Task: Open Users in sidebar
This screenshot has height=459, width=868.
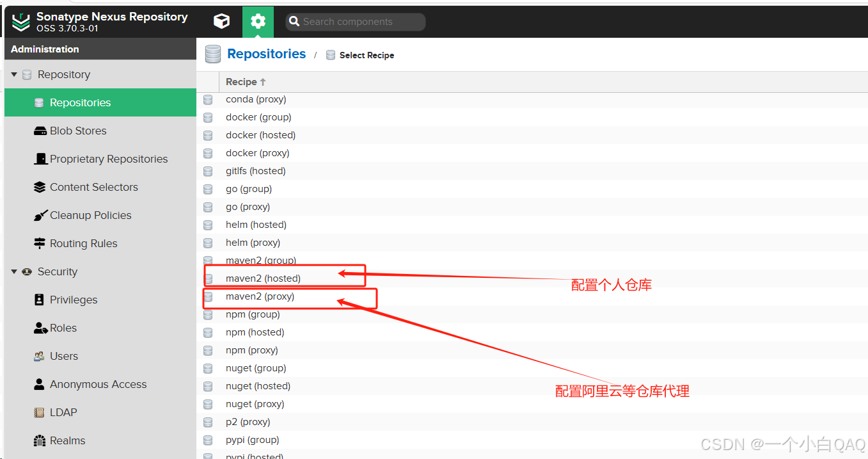Action: tap(100, 356)
